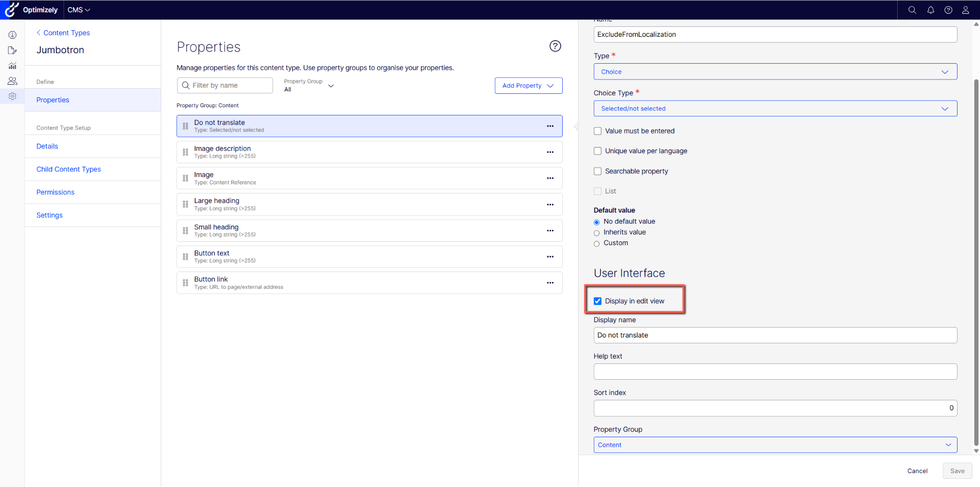Open the help question mark in top bar
980x487 pixels.
tap(948, 10)
